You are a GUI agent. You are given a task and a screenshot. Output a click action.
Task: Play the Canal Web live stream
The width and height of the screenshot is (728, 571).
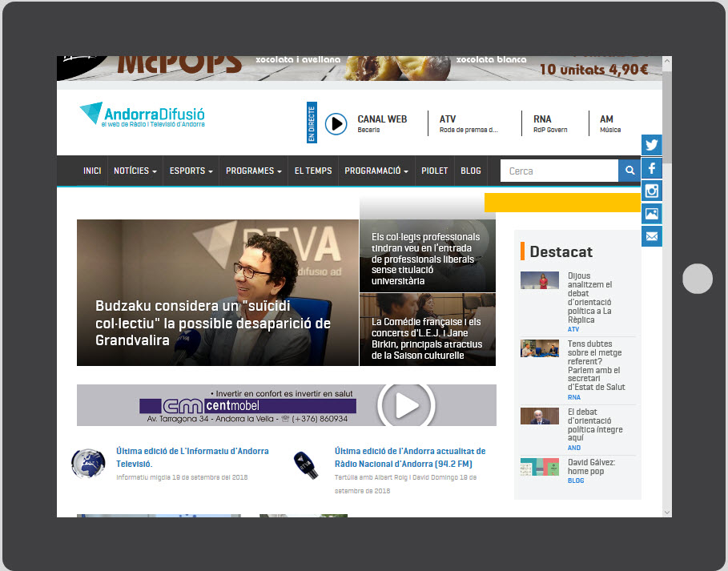click(x=336, y=123)
